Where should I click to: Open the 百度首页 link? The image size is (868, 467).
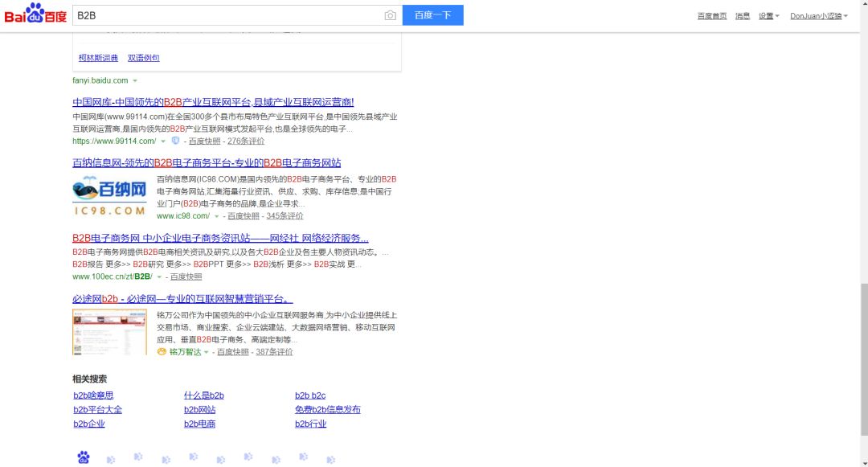click(712, 16)
